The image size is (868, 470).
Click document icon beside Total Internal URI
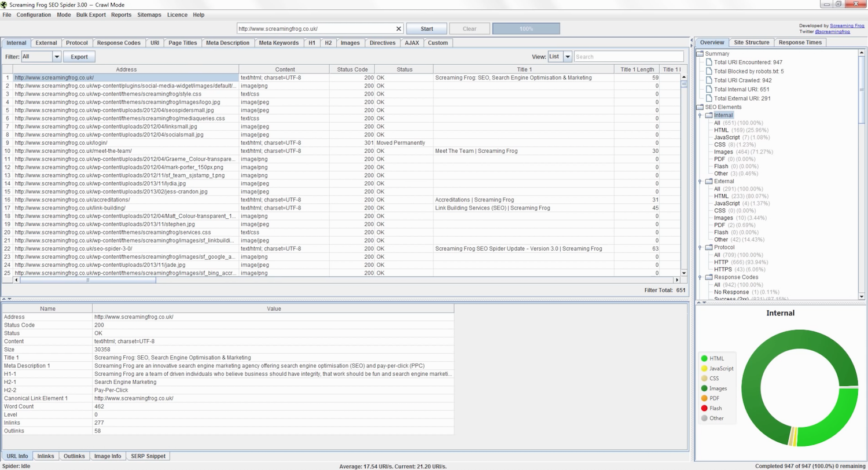pyautogui.click(x=709, y=89)
